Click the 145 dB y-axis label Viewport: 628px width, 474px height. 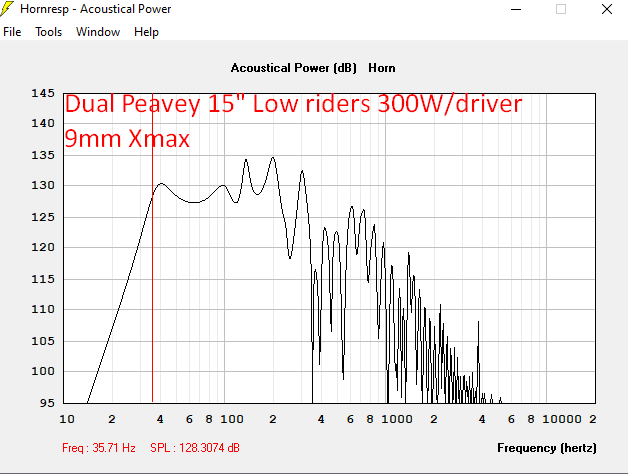point(43,93)
